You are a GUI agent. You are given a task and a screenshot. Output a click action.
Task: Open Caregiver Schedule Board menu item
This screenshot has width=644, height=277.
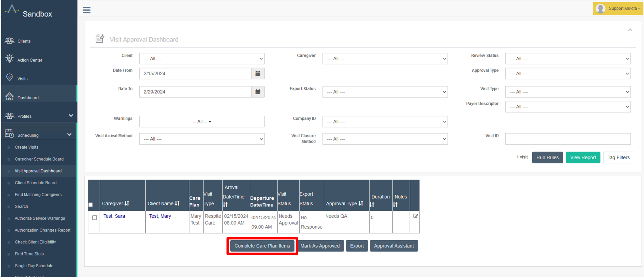click(39, 159)
